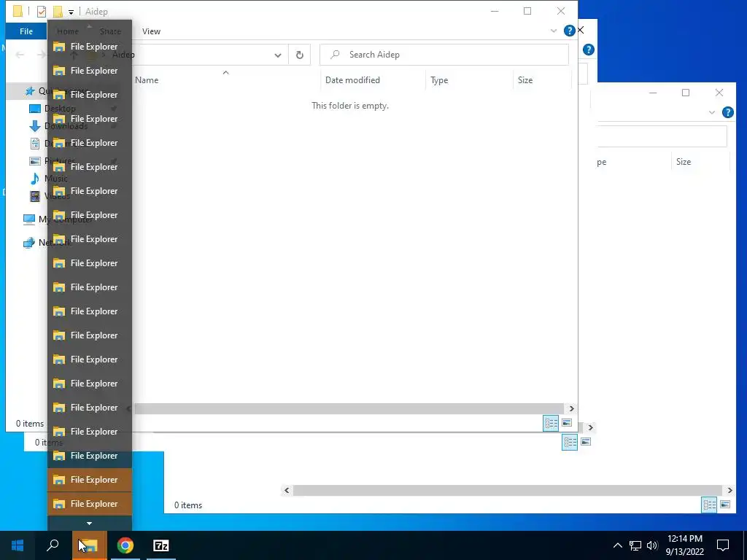The width and height of the screenshot is (747, 560).
Task: Sort by Name column header
Action: (147, 80)
